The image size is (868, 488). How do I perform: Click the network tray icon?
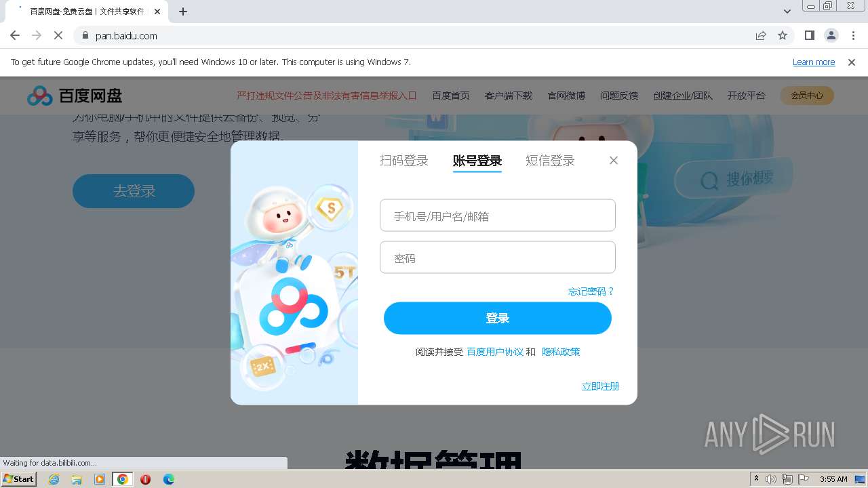[787, 479]
